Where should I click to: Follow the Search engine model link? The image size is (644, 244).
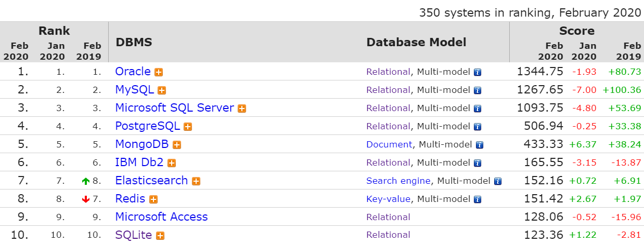point(398,181)
